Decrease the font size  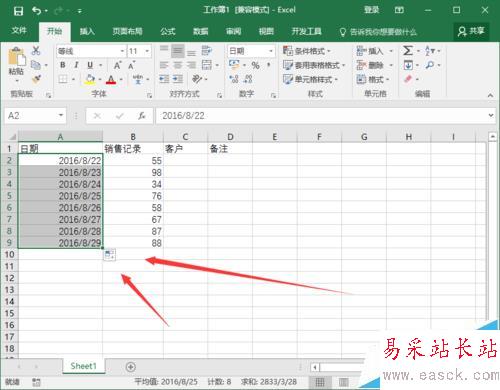(132, 65)
